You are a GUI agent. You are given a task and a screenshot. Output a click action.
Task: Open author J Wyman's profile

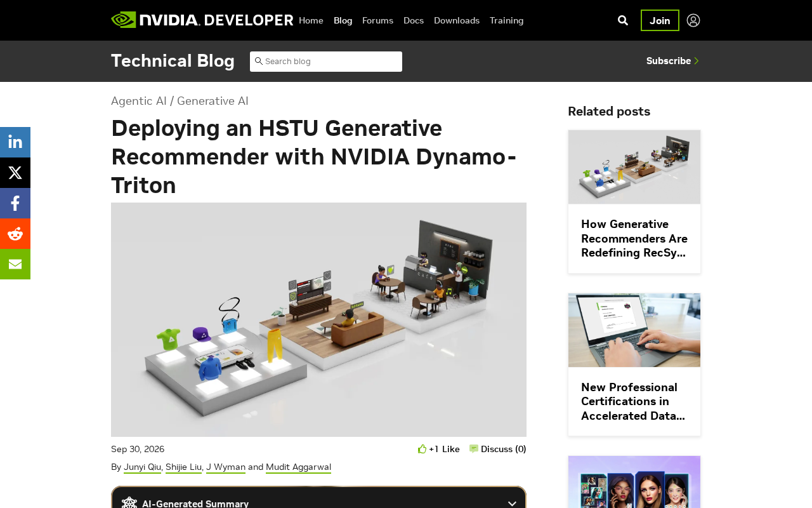coord(226,467)
